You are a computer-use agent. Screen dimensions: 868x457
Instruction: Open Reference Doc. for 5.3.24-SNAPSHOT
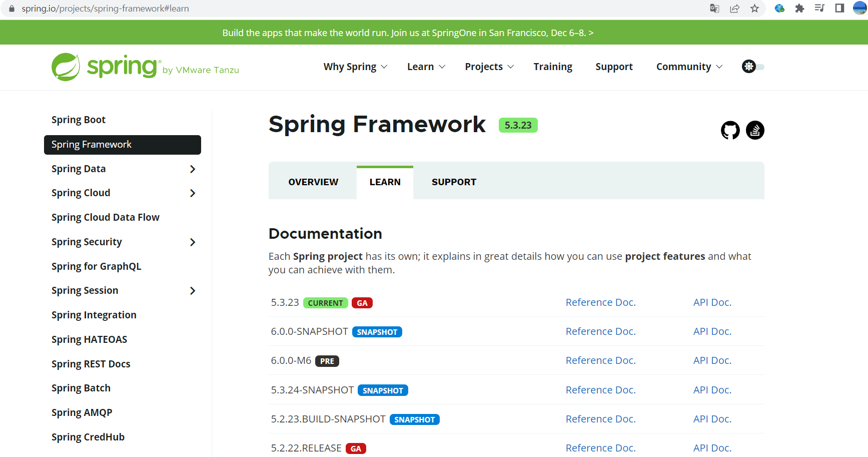pos(600,390)
